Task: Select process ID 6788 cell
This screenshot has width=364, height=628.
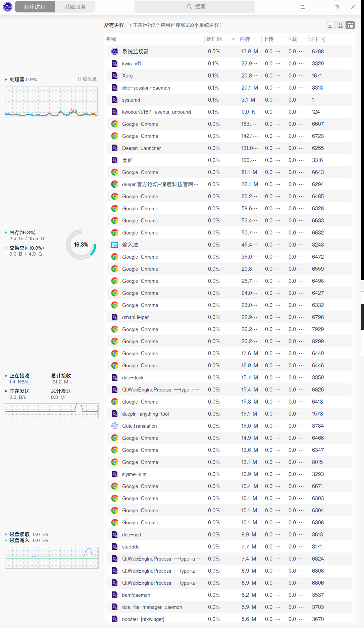Action: tap(318, 51)
